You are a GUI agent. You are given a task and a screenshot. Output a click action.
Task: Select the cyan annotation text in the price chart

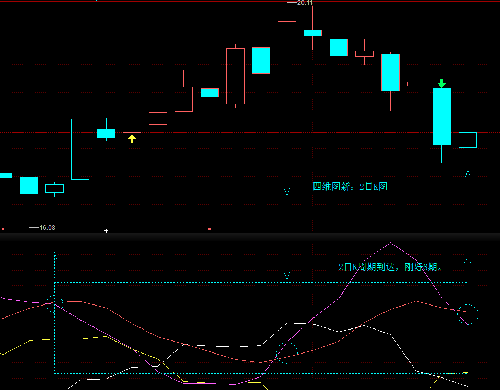(x=350, y=186)
